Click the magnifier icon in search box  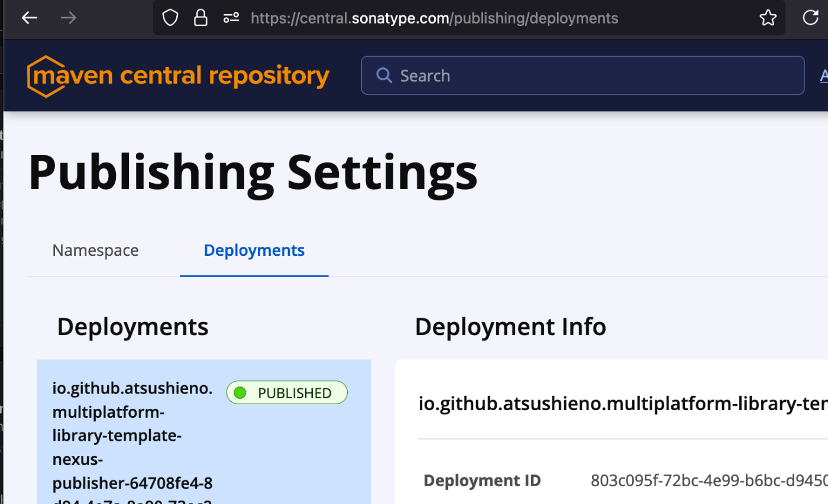click(384, 76)
